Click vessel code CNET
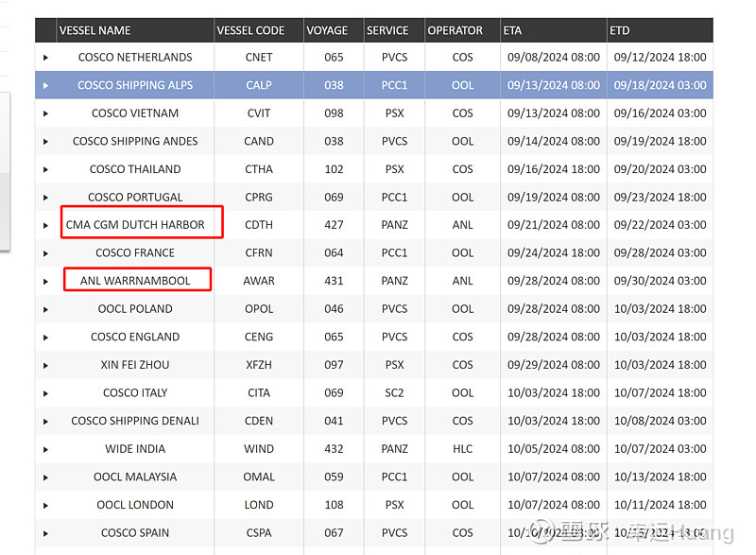This screenshot has height=555, width=756. (x=259, y=58)
